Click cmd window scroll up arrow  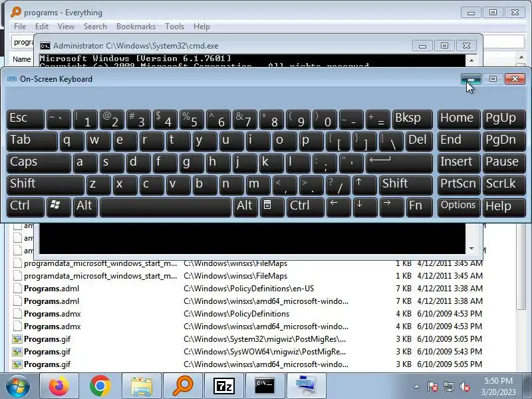click(471, 61)
